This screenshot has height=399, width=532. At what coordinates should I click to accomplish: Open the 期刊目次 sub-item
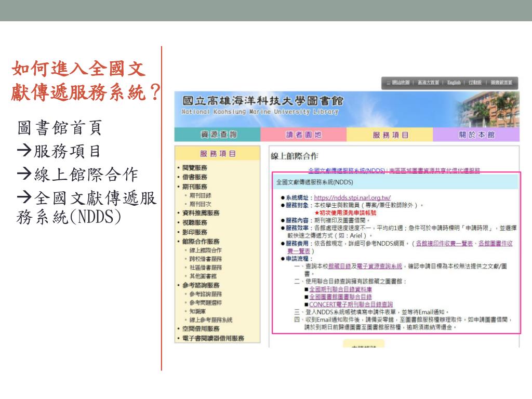pos(200,204)
